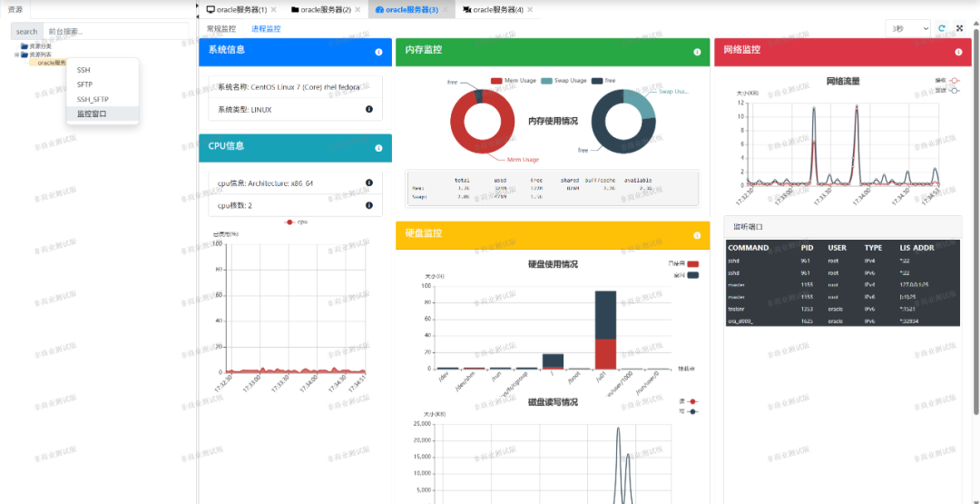Toggle the Mem Usage legend item

513,81
